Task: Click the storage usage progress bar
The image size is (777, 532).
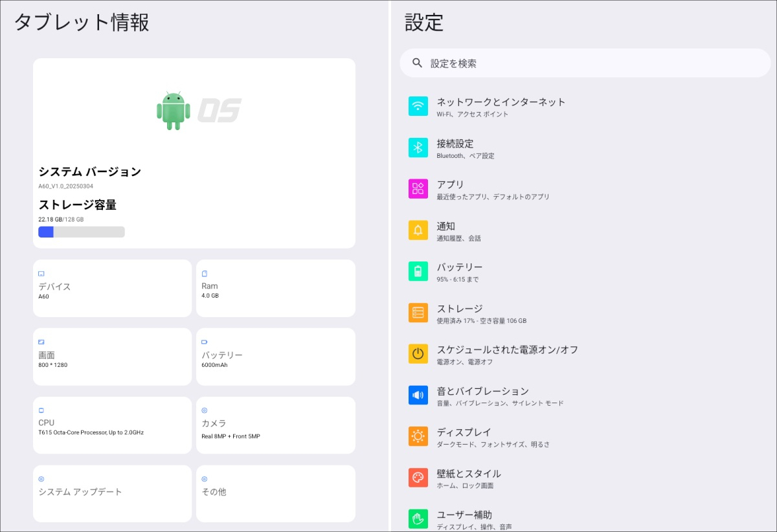Action: (81, 231)
